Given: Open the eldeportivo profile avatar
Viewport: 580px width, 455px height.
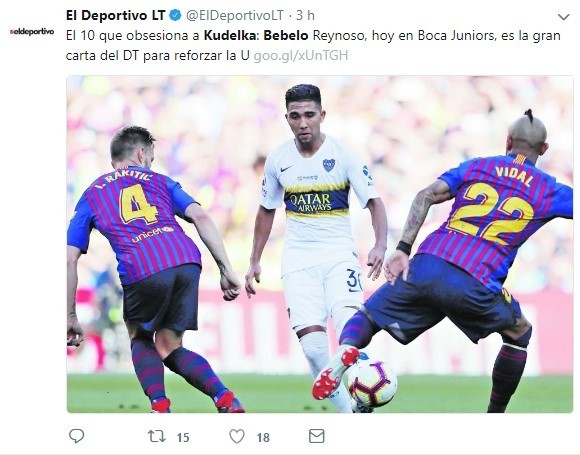Looking at the screenshot, I should point(32,32).
